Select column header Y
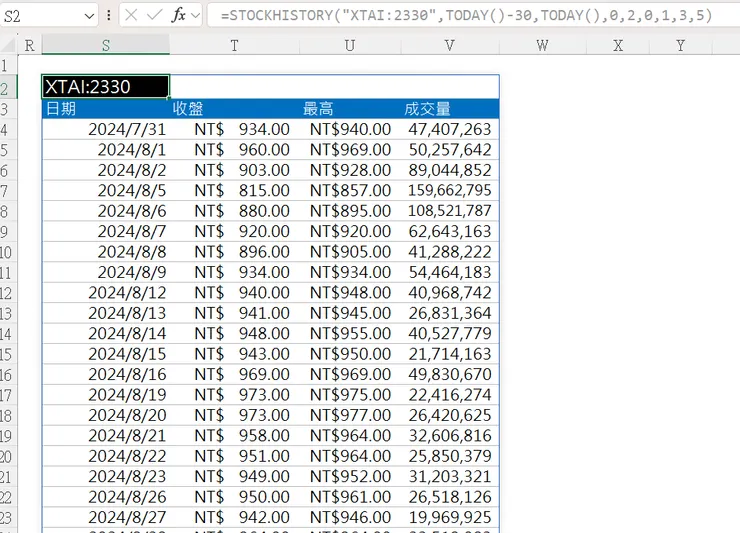 (x=681, y=46)
